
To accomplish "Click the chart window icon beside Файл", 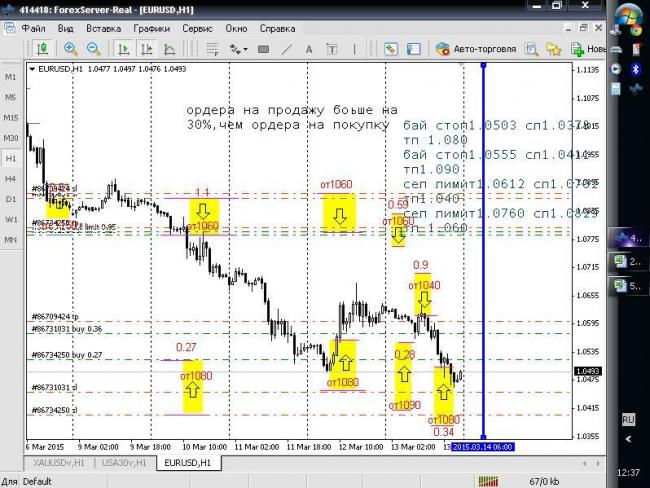I will click(x=9, y=28).
